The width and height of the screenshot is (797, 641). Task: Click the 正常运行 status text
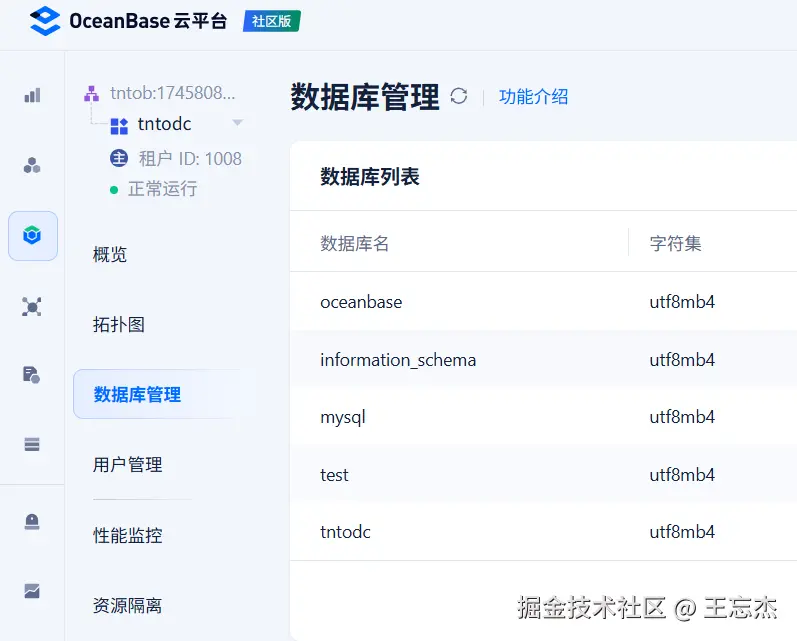pyautogui.click(x=163, y=189)
